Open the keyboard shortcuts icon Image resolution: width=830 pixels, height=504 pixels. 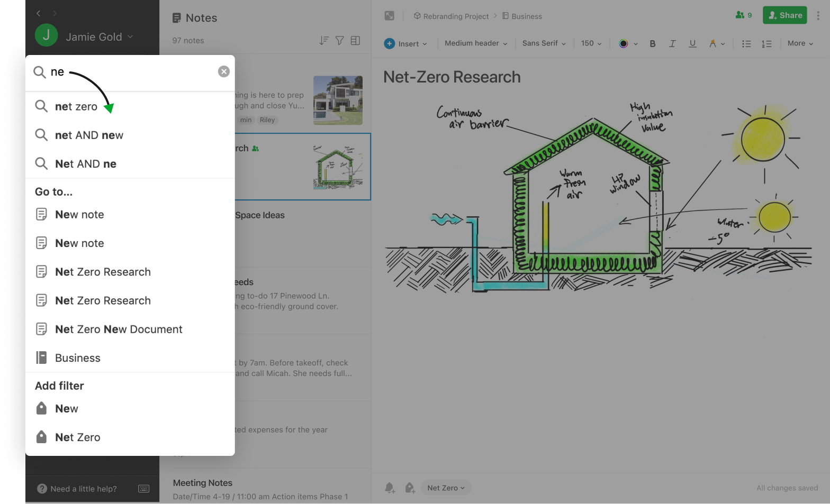144,489
